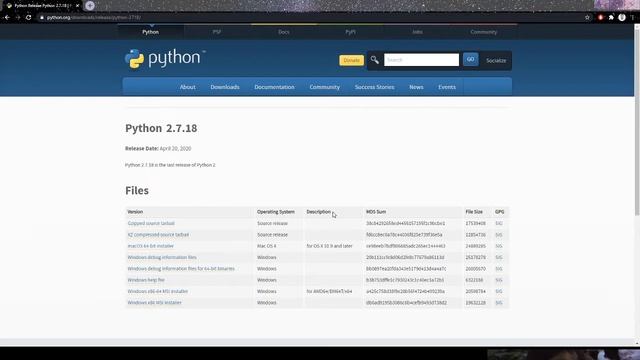
Task: Open the Success Stories nav item
Action: pos(374,87)
